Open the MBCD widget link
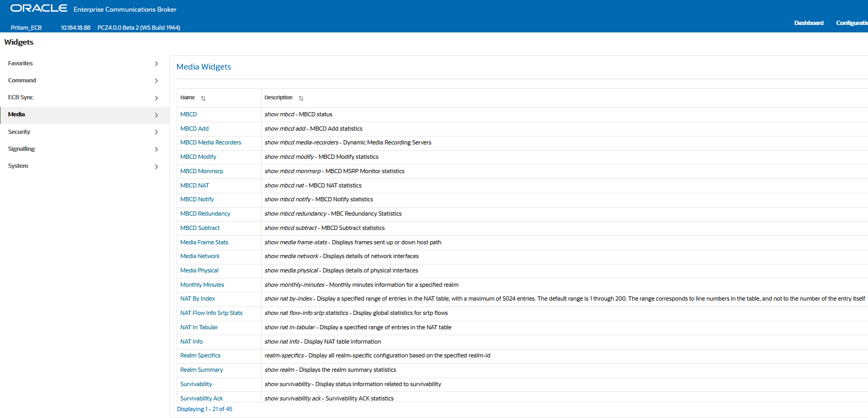Viewport: 868px width, 418px height. pos(188,114)
